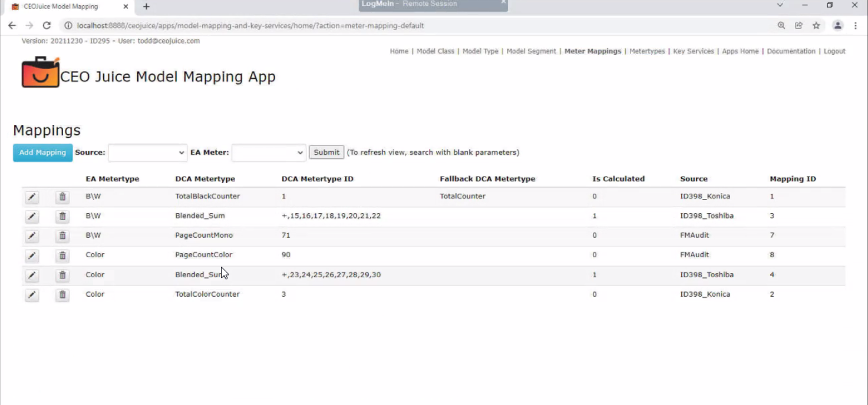Open Model Class page

coord(435,51)
